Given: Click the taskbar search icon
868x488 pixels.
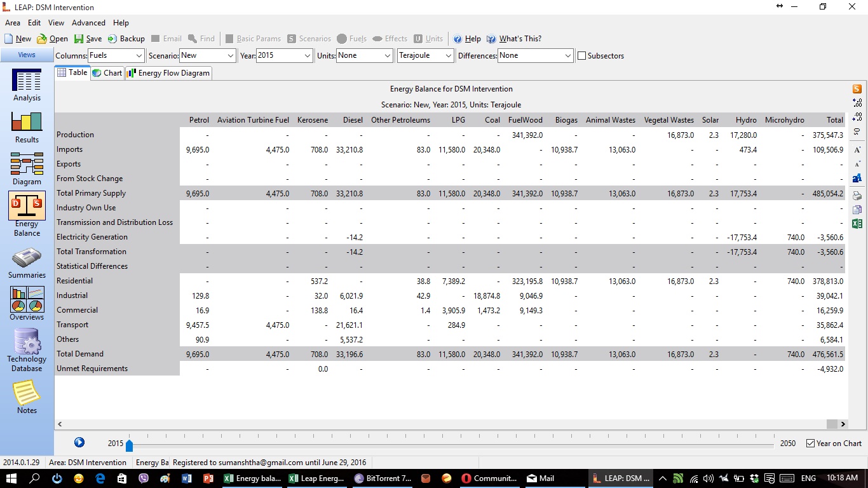Looking at the screenshot, I should click(x=35, y=478).
